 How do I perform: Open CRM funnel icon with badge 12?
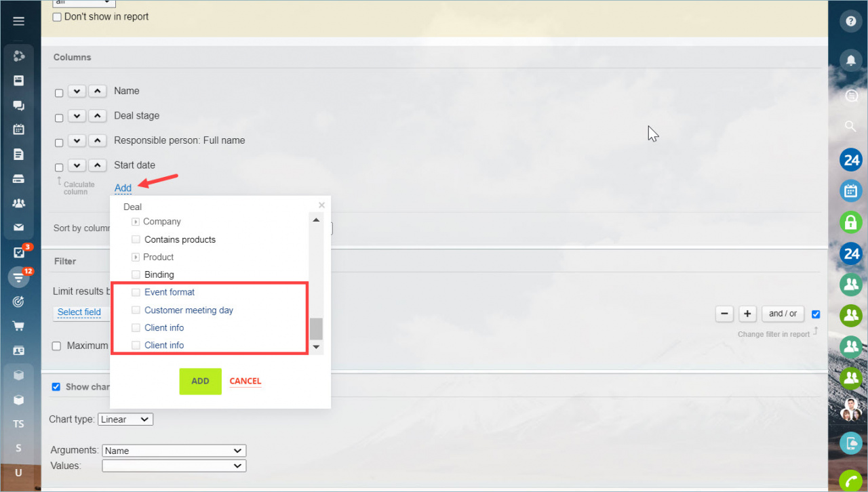point(18,276)
